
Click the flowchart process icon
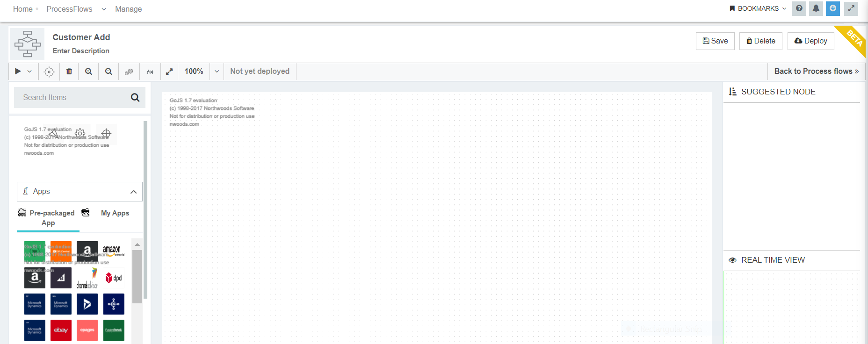pos(28,44)
